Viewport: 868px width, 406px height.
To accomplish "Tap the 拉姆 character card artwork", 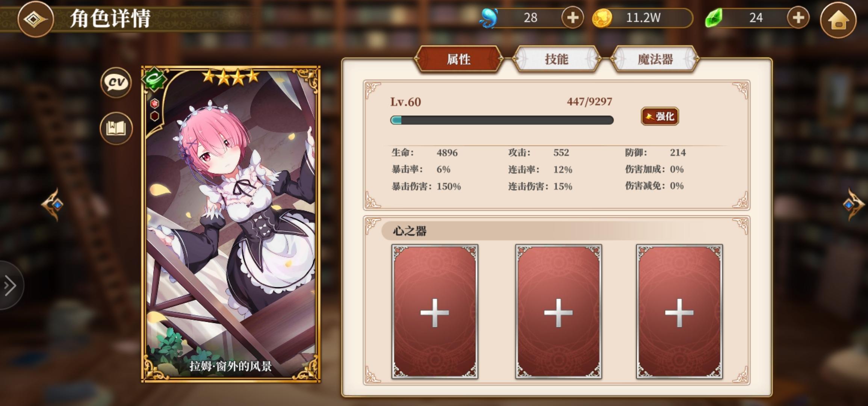I will [231, 224].
